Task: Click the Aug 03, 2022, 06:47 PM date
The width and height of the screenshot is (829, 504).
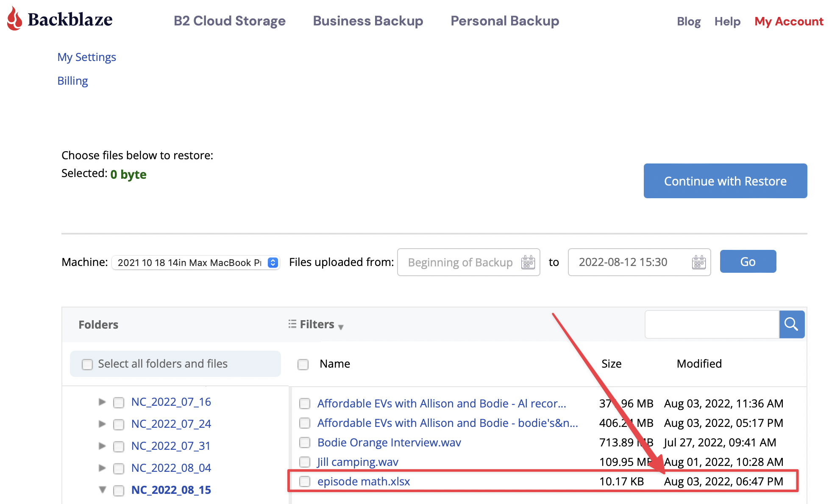Action: click(723, 482)
